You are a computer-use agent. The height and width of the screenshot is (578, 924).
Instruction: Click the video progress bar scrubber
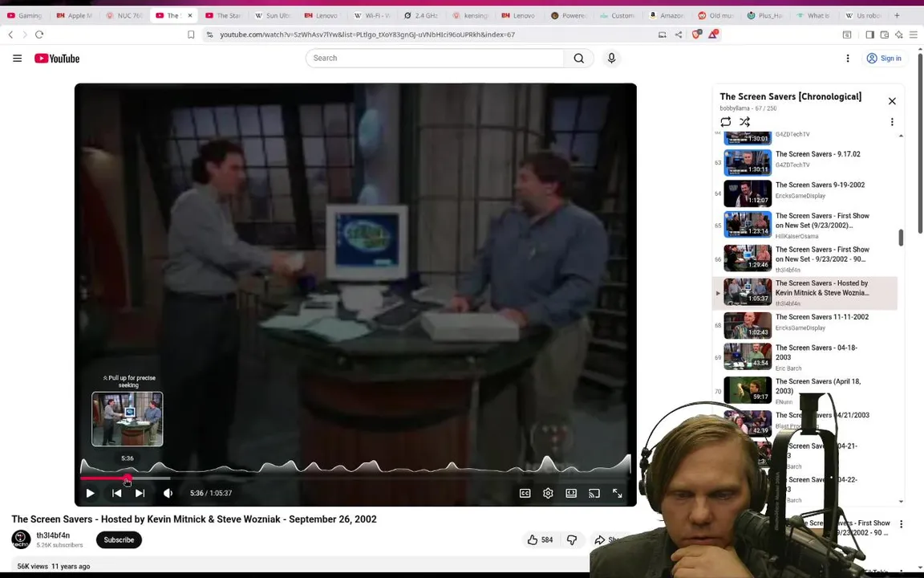point(128,478)
